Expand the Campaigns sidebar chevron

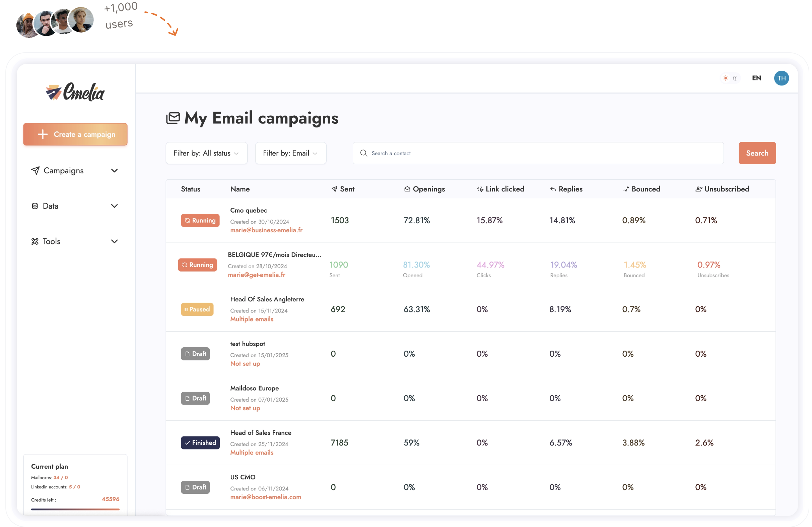tap(115, 170)
